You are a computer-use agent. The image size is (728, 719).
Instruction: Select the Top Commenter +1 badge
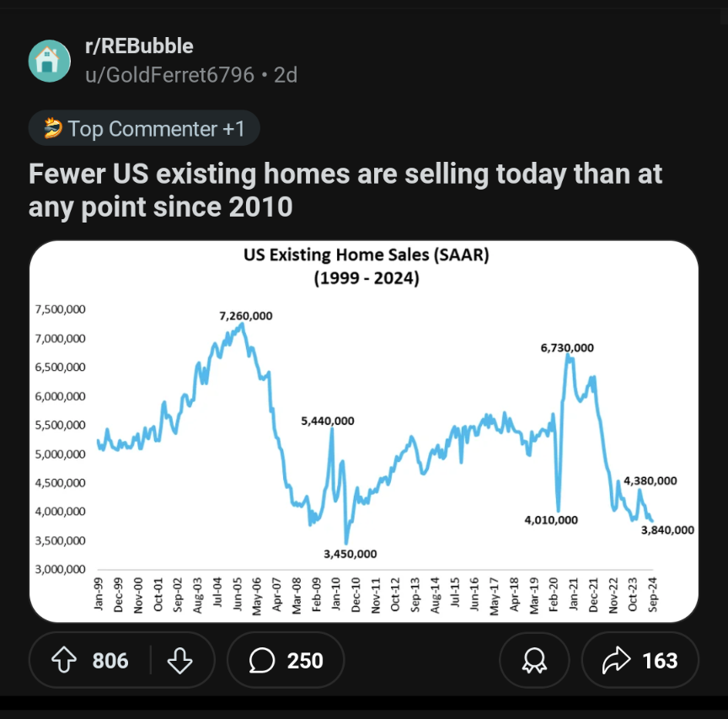144,128
